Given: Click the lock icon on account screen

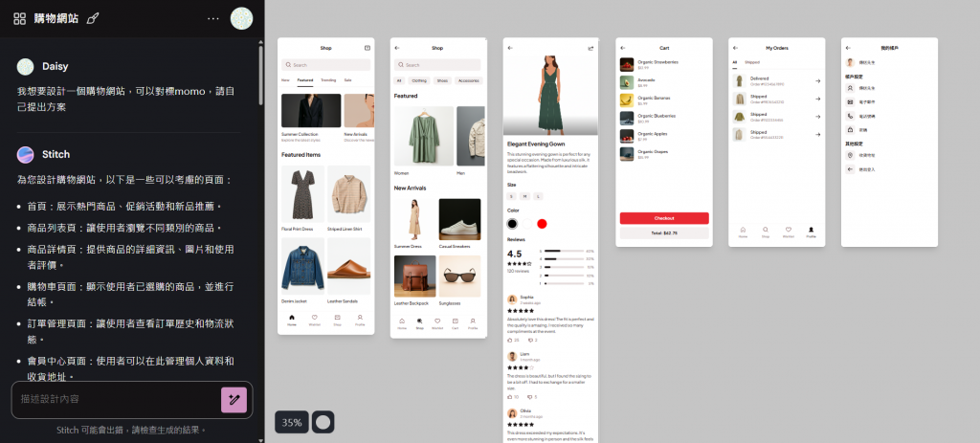Looking at the screenshot, I should coord(850,130).
